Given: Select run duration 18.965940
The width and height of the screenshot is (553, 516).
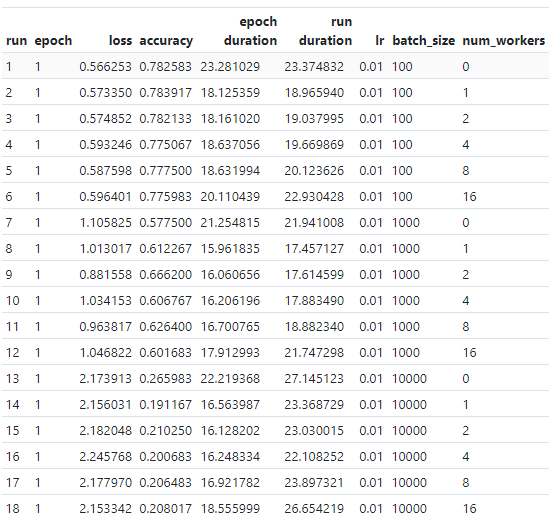Looking at the screenshot, I should (314, 93).
